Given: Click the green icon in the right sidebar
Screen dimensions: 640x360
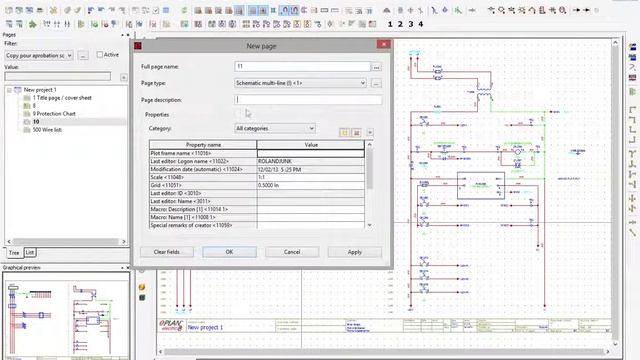Looking at the screenshot, I should click(x=632, y=91).
